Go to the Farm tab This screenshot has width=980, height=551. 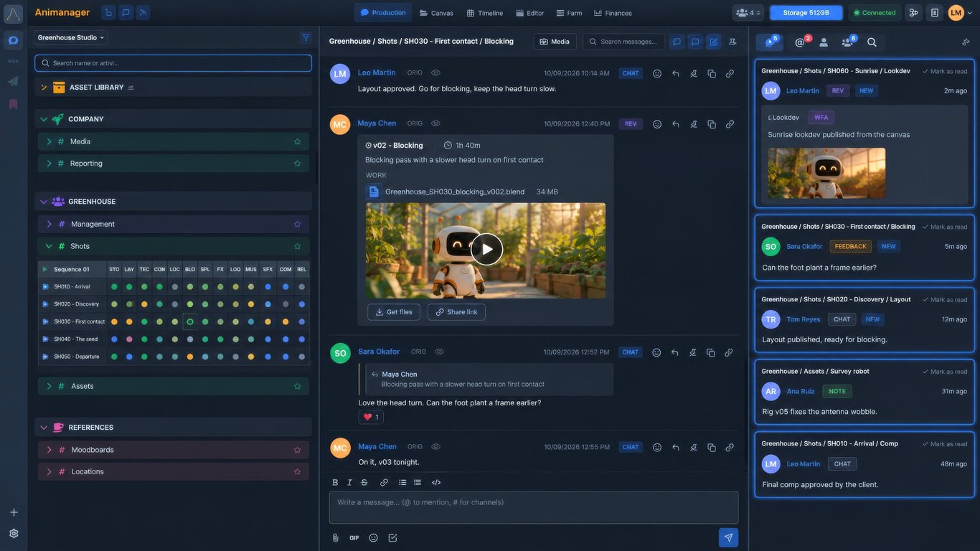coord(569,13)
